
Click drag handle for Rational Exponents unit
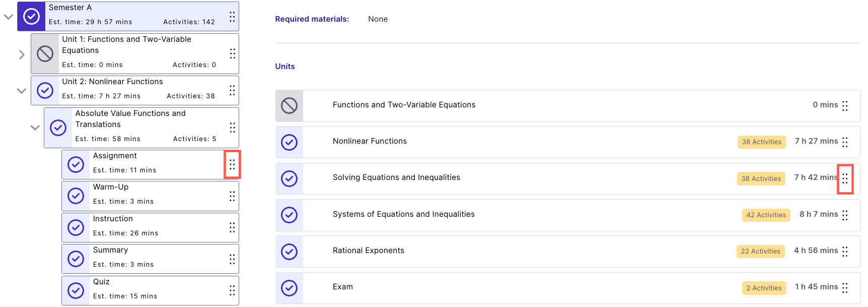coord(845,252)
